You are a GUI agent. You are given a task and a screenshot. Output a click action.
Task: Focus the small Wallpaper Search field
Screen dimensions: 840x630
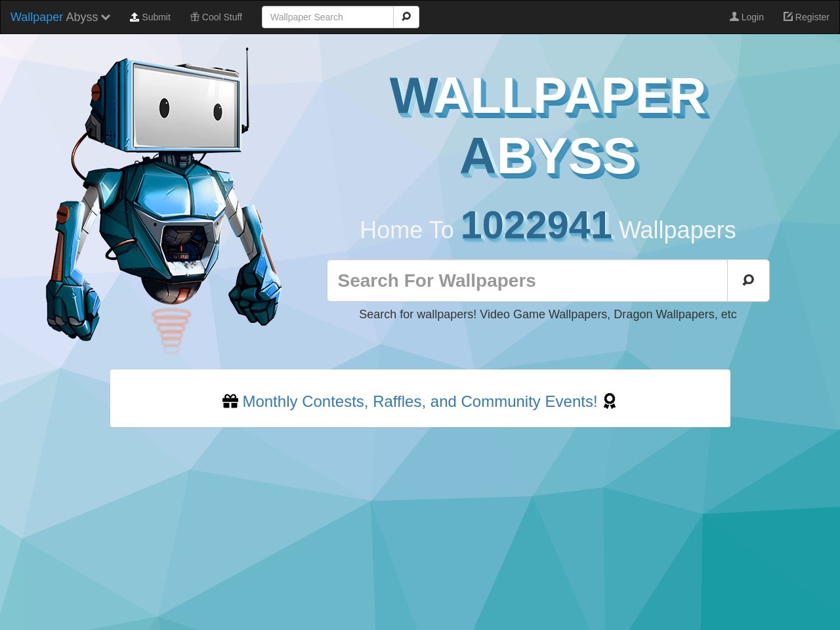coord(327,17)
